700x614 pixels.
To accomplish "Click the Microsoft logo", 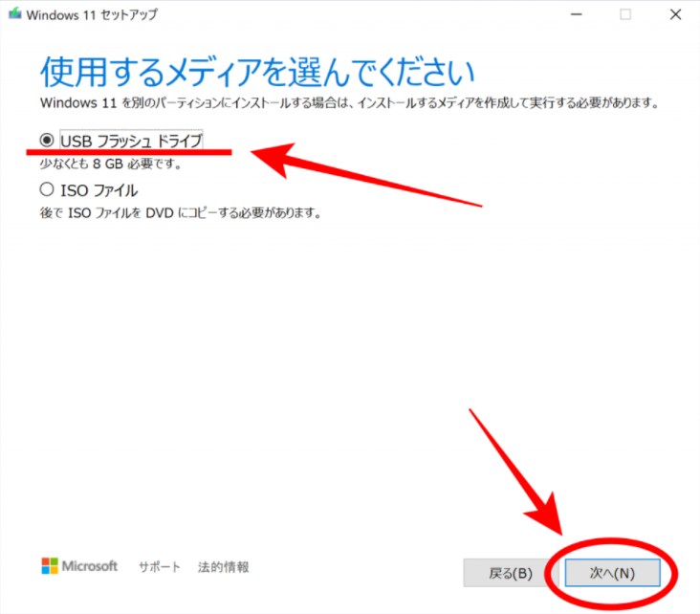I will (x=79, y=566).
